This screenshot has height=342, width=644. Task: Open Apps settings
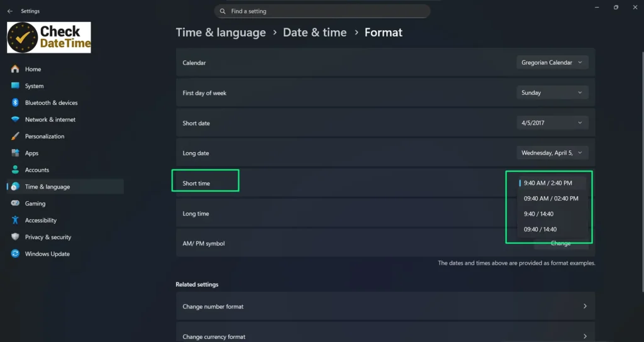click(x=65, y=153)
